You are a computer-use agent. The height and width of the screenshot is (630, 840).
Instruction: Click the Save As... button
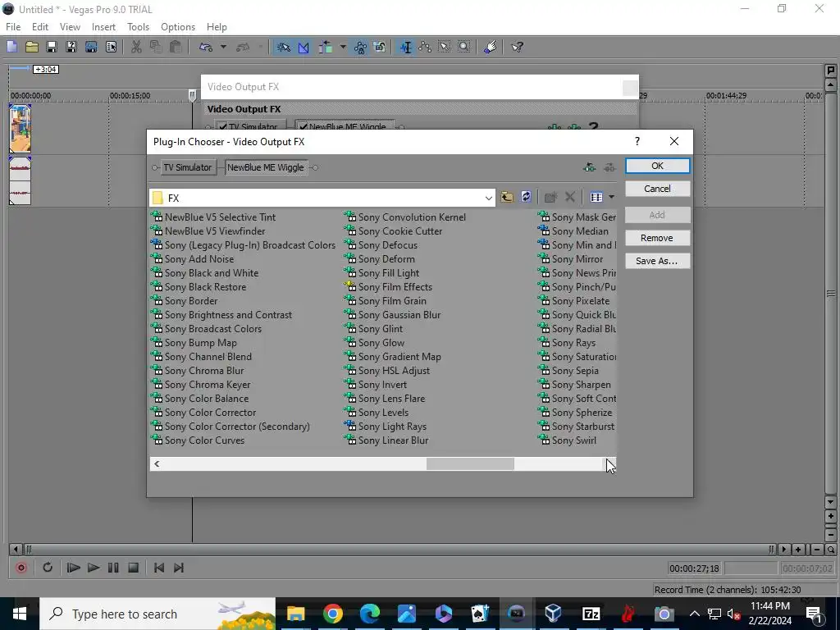click(x=657, y=261)
